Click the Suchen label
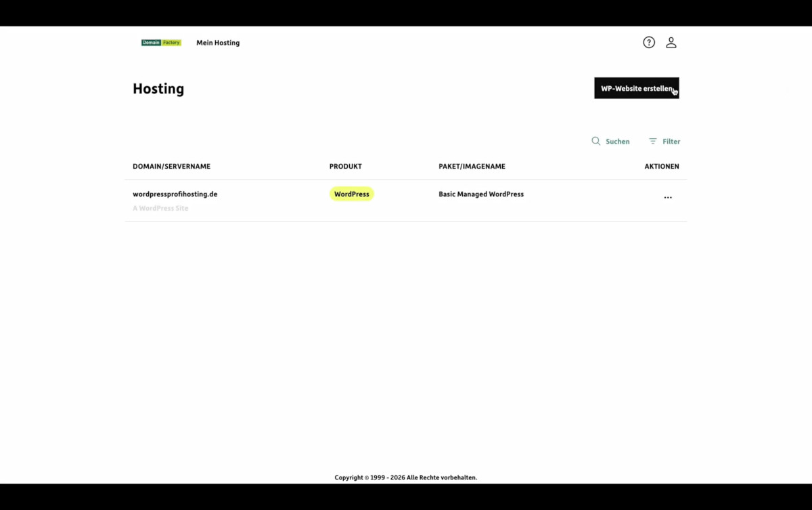The height and width of the screenshot is (510, 812). 618,142
